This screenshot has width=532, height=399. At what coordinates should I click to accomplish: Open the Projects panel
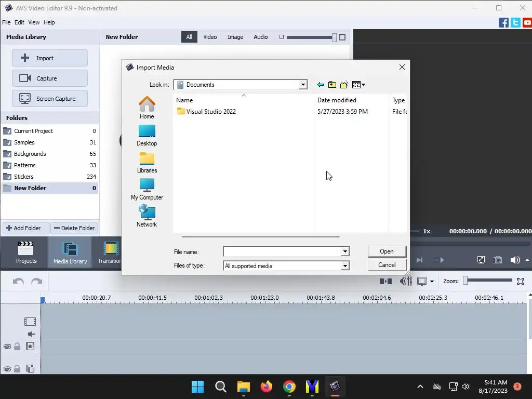point(26,252)
